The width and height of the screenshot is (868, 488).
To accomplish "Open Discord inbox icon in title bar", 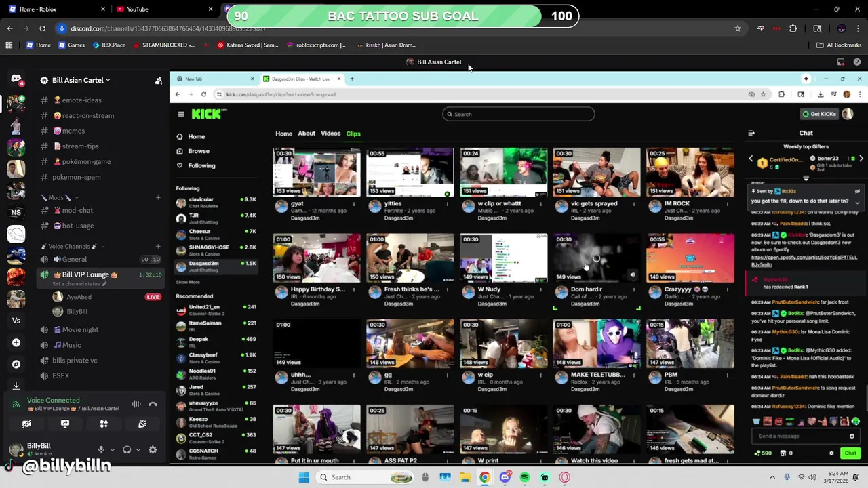I will pos(841,62).
